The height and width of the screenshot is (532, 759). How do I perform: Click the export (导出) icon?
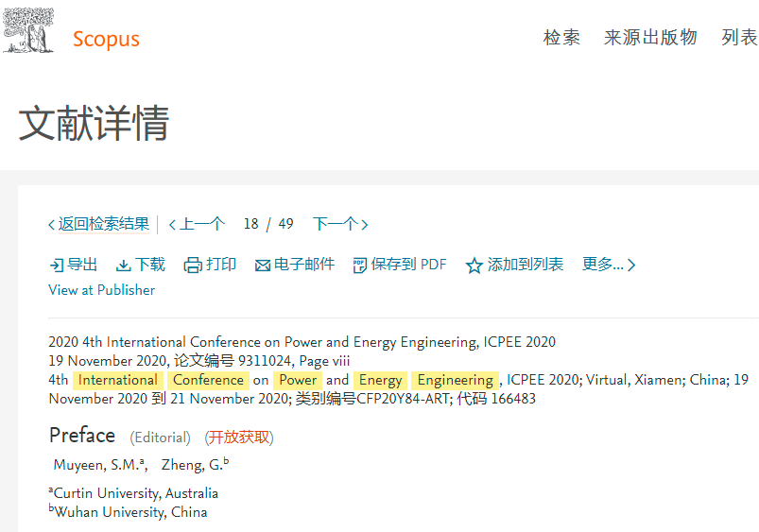57,266
